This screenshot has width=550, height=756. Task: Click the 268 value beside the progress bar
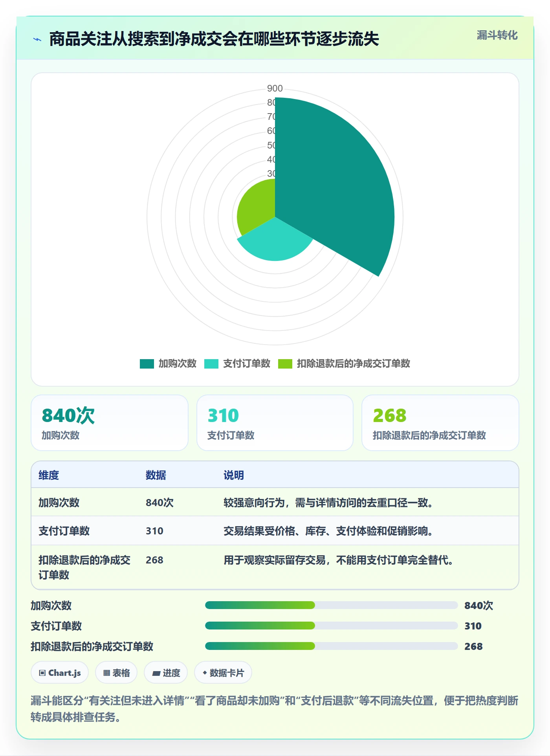pyautogui.click(x=473, y=646)
